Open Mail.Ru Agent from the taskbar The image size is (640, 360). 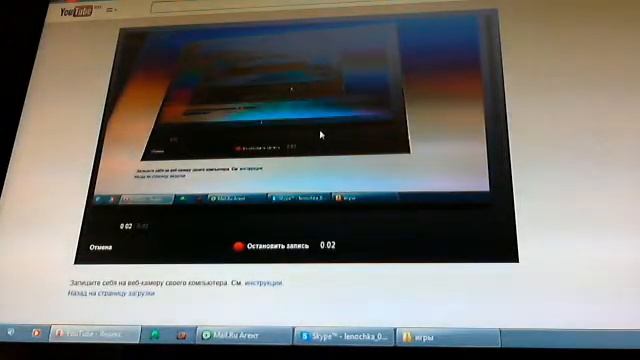244,336
